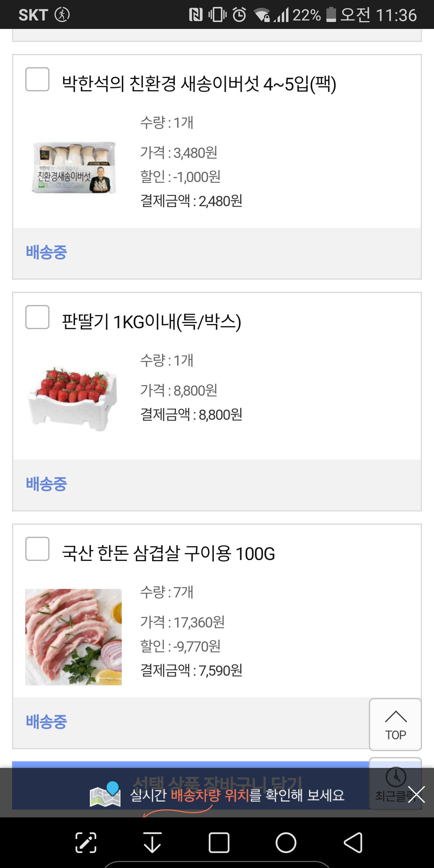
Task: Open the mushroom pack product title
Action: [199, 84]
